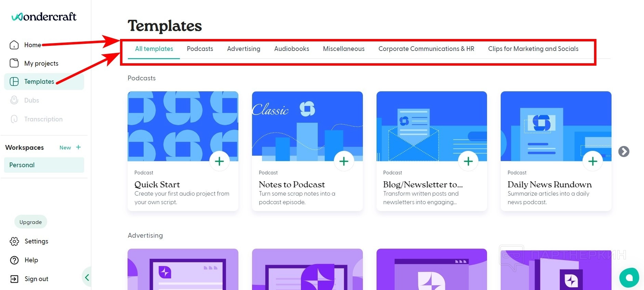Open Help from the sidebar
Image resolution: width=644 pixels, height=290 pixels.
tap(31, 260)
